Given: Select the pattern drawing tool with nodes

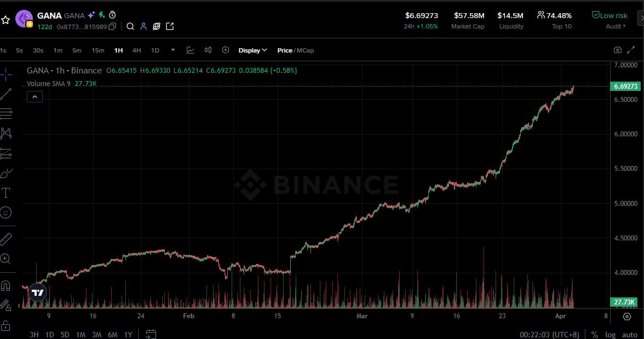Looking at the screenshot, I should coord(5,133).
